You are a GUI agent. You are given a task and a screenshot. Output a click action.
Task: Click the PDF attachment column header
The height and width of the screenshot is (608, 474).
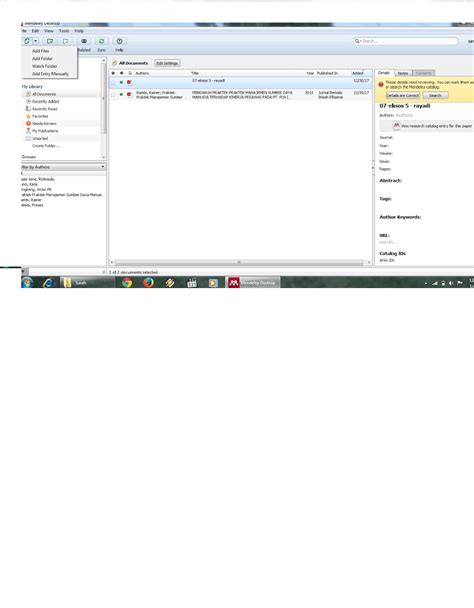click(130, 73)
